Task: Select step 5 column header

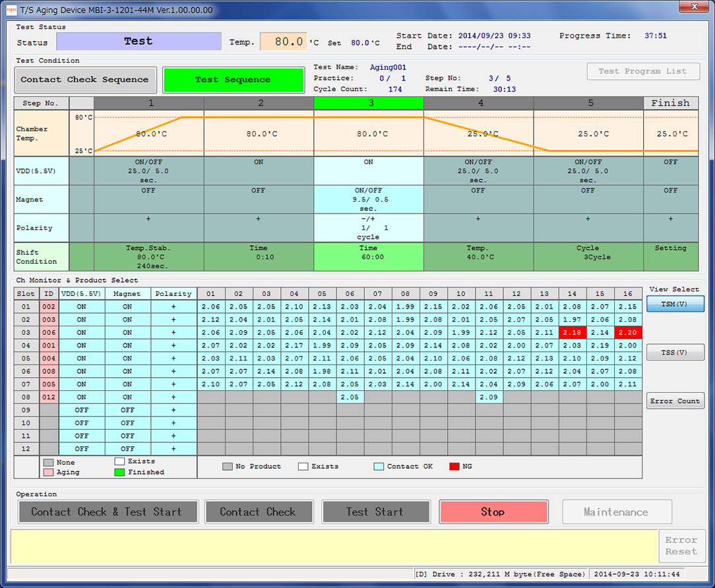Action: coord(589,103)
